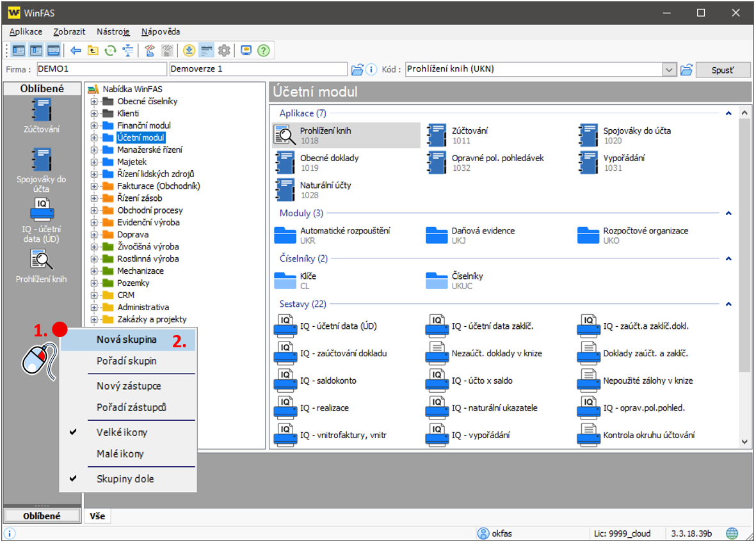Click the green refresh toolbar icon
This screenshot has height=543, width=756.
click(110, 51)
